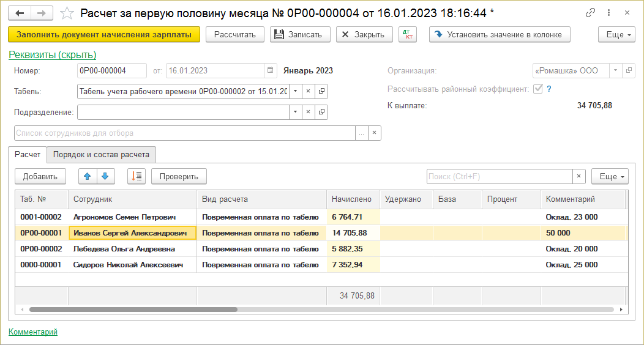Click the Поиск (Ctrl+F) field
The image size is (644, 345).
pyautogui.click(x=500, y=176)
